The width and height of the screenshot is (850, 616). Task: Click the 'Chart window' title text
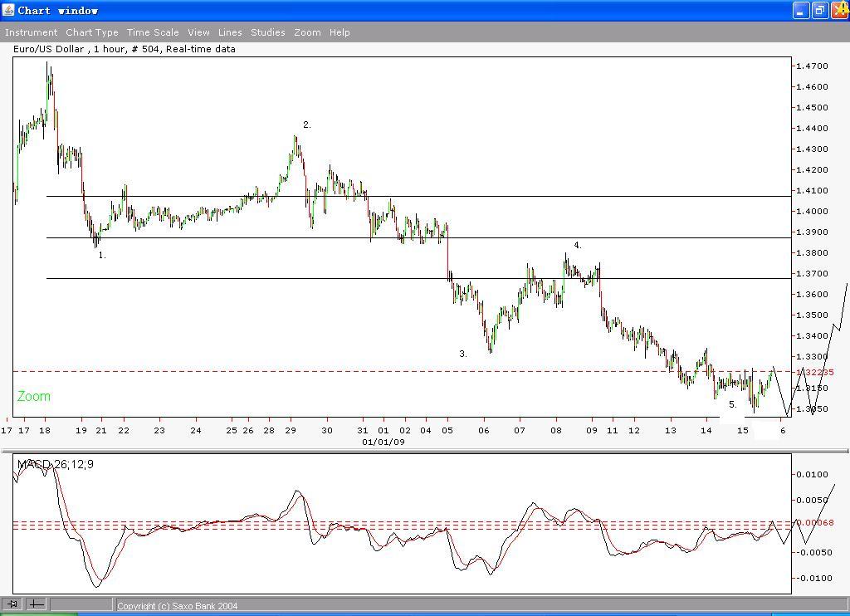click(58, 11)
